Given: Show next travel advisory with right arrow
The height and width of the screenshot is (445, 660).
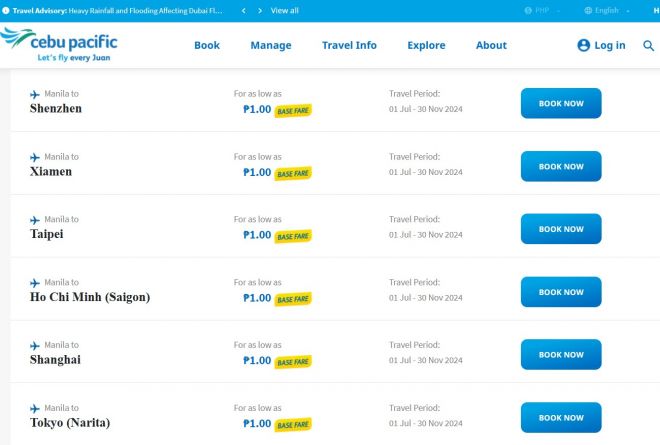Looking at the screenshot, I should coord(260,11).
